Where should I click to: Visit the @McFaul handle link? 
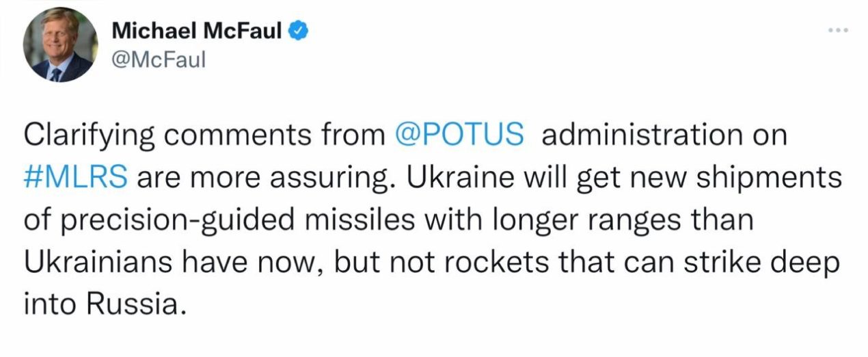[157, 60]
